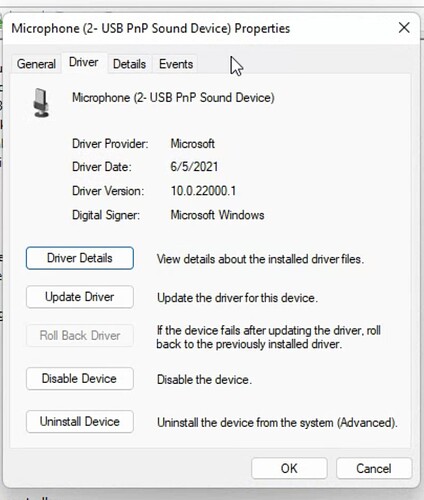Switch to the General tab

[36, 64]
